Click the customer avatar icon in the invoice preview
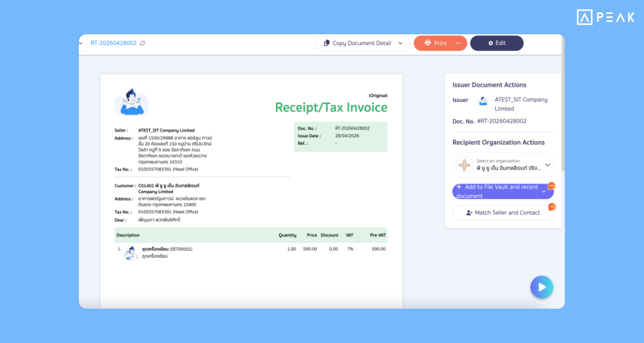 click(131, 102)
